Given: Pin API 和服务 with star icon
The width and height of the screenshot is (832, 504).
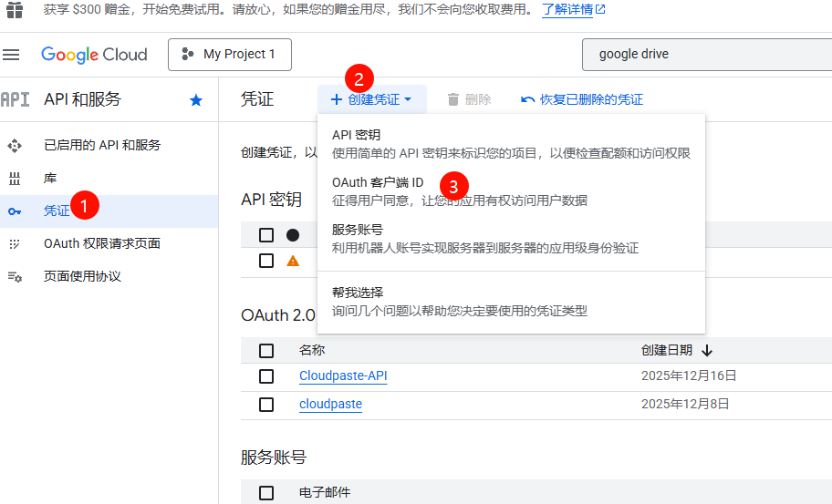Looking at the screenshot, I should pyautogui.click(x=195, y=100).
